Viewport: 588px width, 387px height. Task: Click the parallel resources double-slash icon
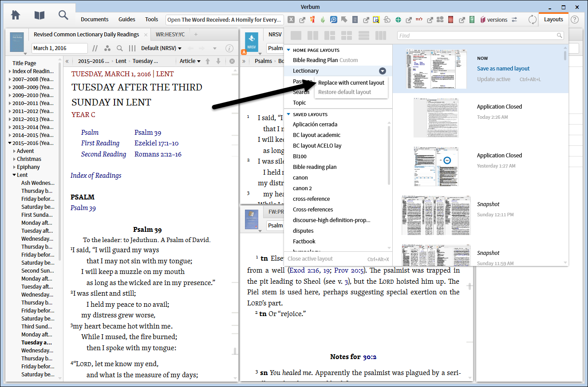(95, 48)
